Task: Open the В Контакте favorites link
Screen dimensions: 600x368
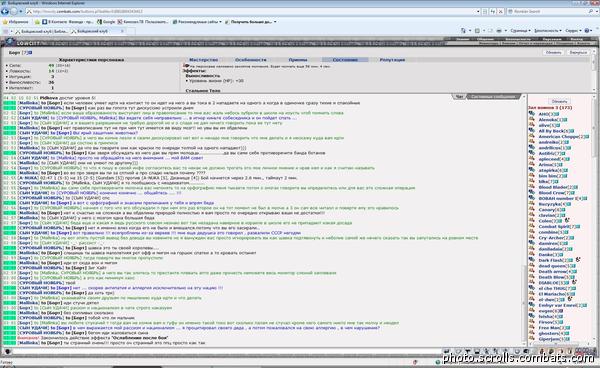Action: click(x=67, y=22)
